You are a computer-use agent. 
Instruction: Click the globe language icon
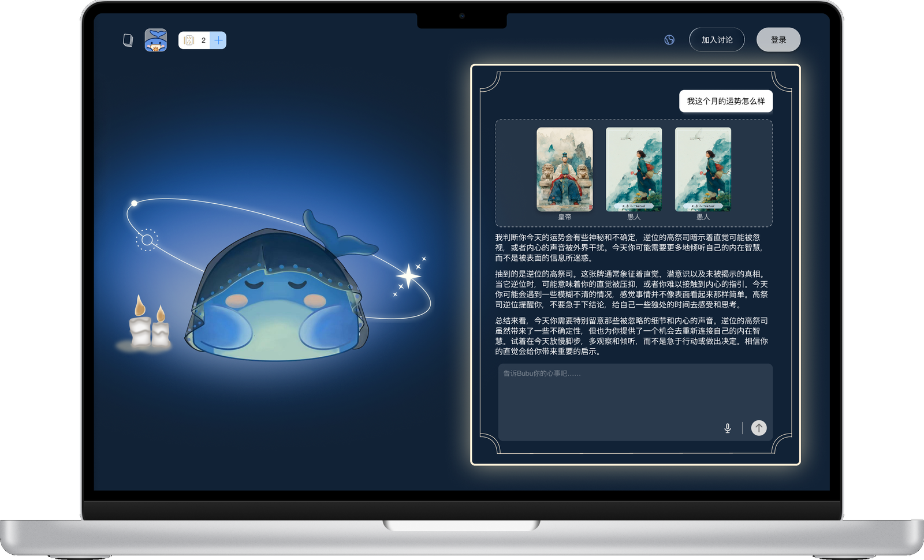coord(669,40)
